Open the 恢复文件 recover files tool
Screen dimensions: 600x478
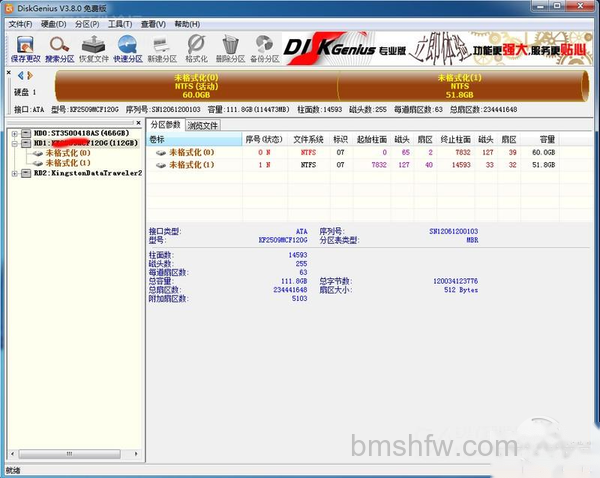(94, 49)
